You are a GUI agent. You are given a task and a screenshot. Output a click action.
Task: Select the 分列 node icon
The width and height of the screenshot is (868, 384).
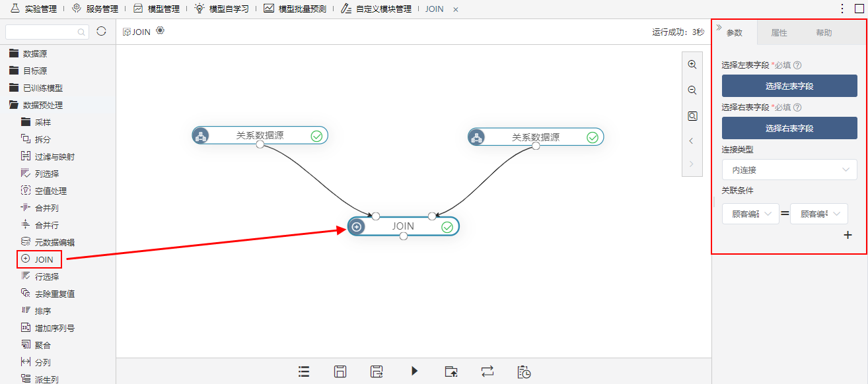pos(26,362)
